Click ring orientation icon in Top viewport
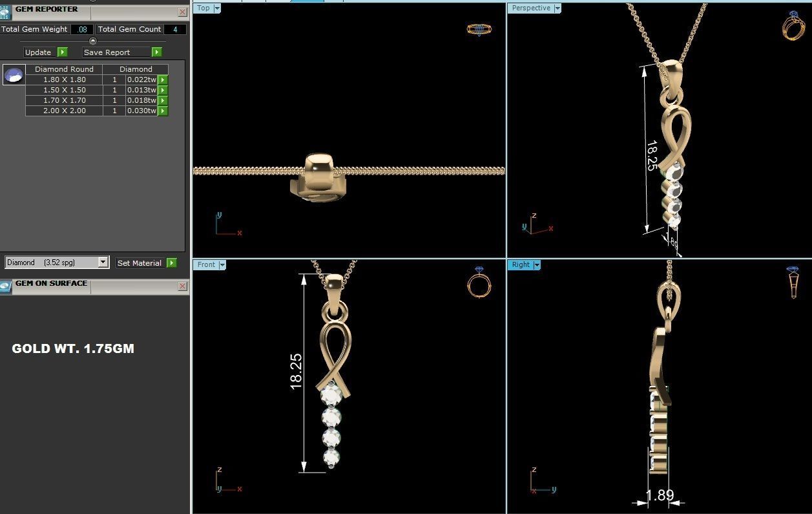812x514 pixels. click(x=479, y=29)
